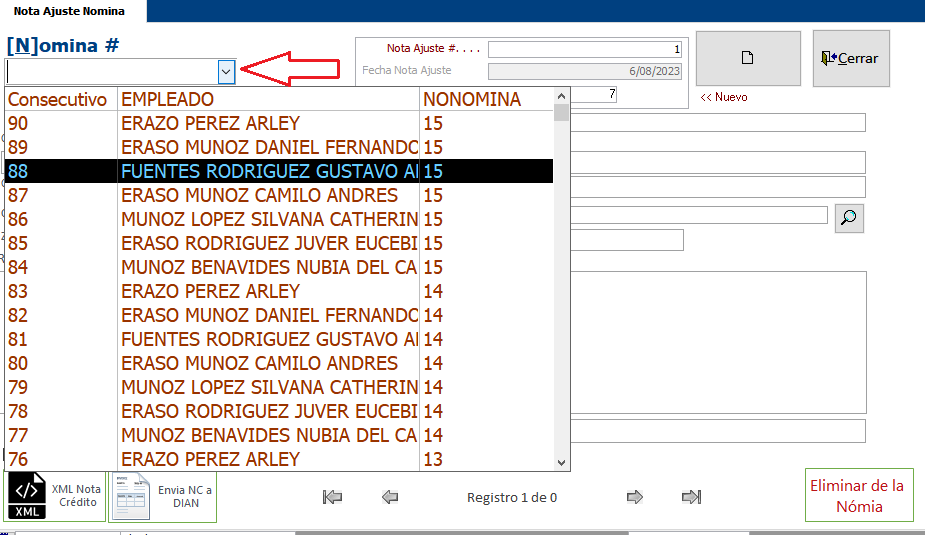Click the Nomina # combo box text field
The width and height of the screenshot is (925, 535).
pyautogui.click(x=110, y=71)
